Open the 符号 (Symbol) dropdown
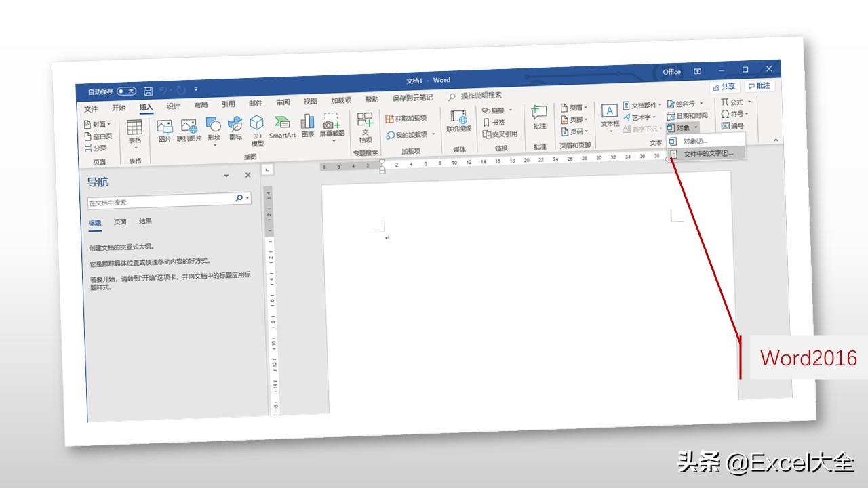 (x=735, y=114)
